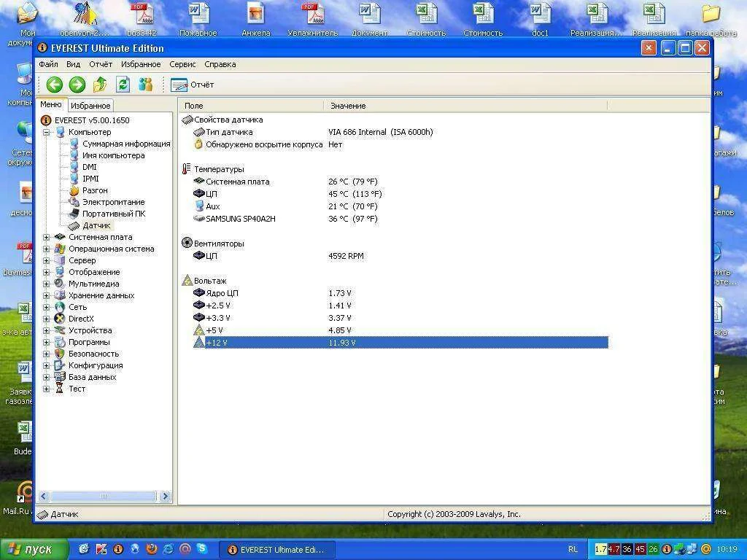747x560 pixels.
Task: Click the Значение column header
Action: 348,106
